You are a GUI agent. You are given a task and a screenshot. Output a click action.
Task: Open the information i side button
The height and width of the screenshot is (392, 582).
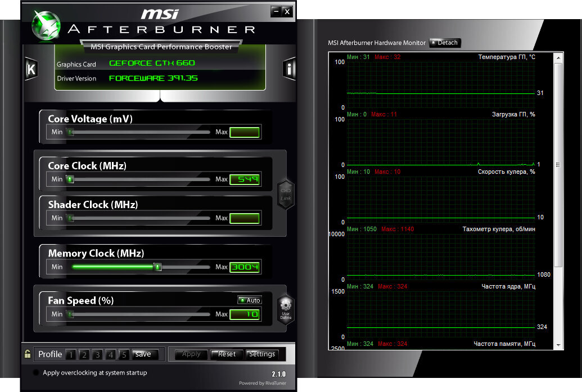point(289,69)
